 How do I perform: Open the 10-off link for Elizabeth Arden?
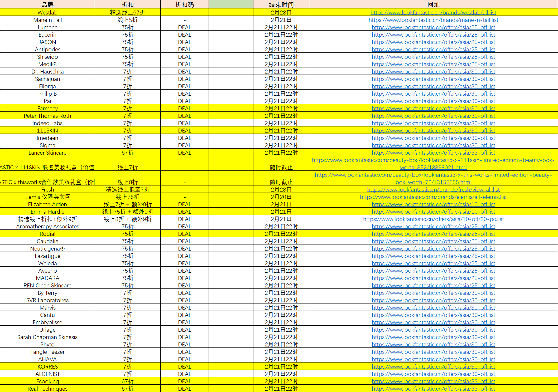[433, 204]
